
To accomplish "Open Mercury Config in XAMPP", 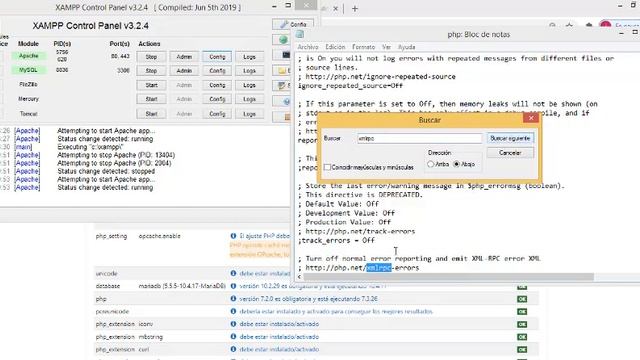I will click(217, 99).
